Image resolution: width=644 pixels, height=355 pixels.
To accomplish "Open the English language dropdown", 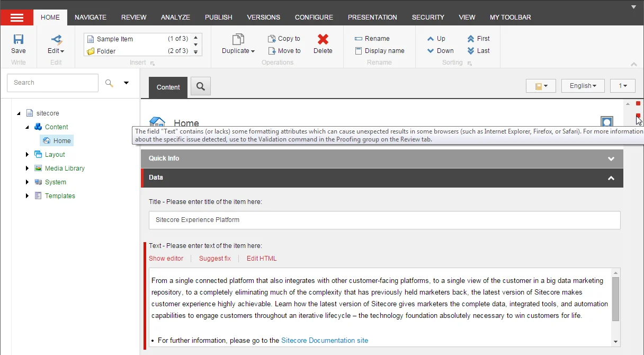I will tap(583, 86).
